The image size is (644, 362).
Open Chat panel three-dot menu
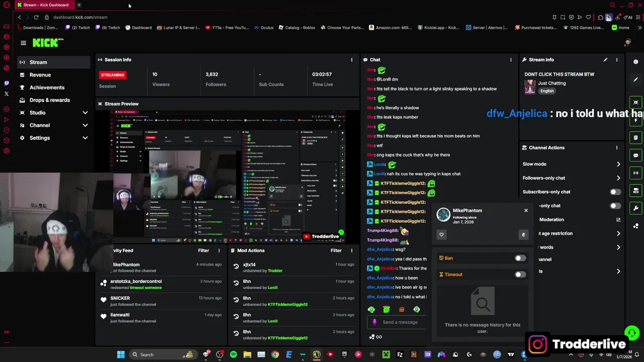tap(511, 60)
